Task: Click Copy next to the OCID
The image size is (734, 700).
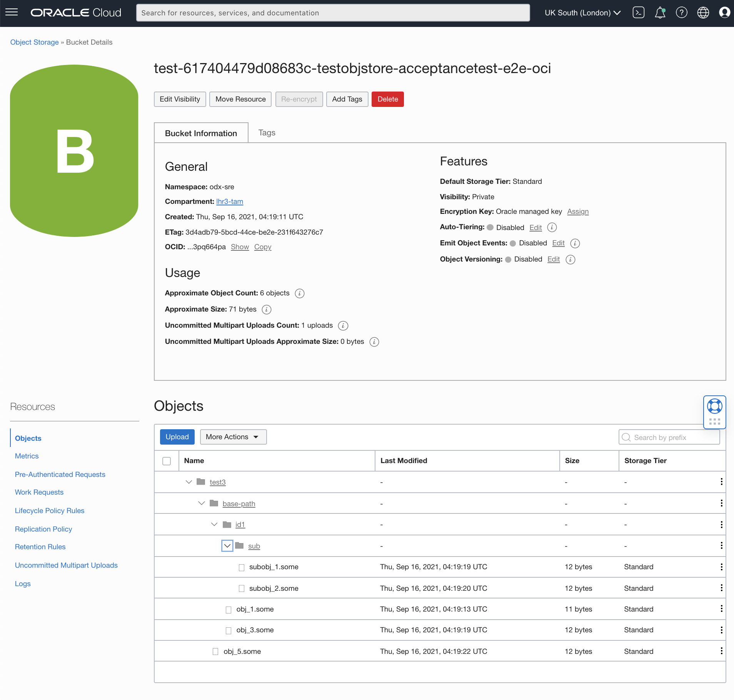Action: [x=263, y=247]
